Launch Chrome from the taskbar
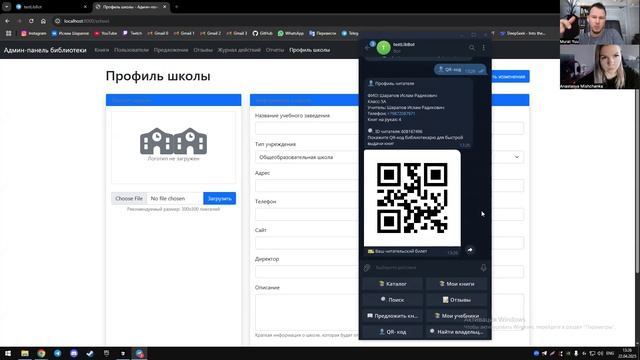Screen dimensions: 640x360 [41, 353]
